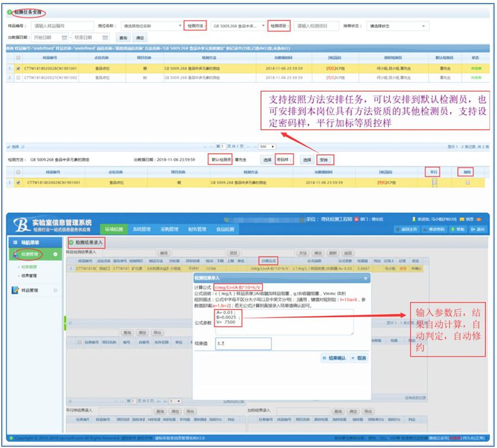This screenshot has height=448, width=497.
Task: Close the 检测结果录入 dialog with the X
Action: (365, 278)
